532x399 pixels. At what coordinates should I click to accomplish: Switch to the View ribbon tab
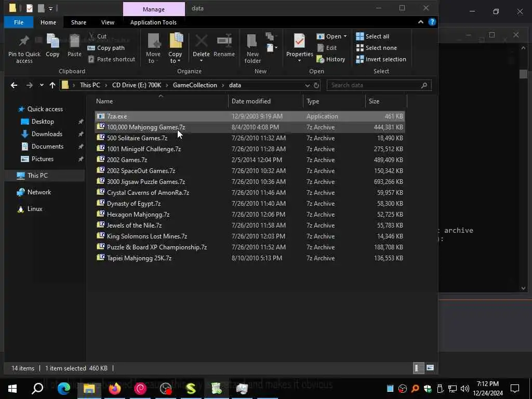[x=108, y=22]
